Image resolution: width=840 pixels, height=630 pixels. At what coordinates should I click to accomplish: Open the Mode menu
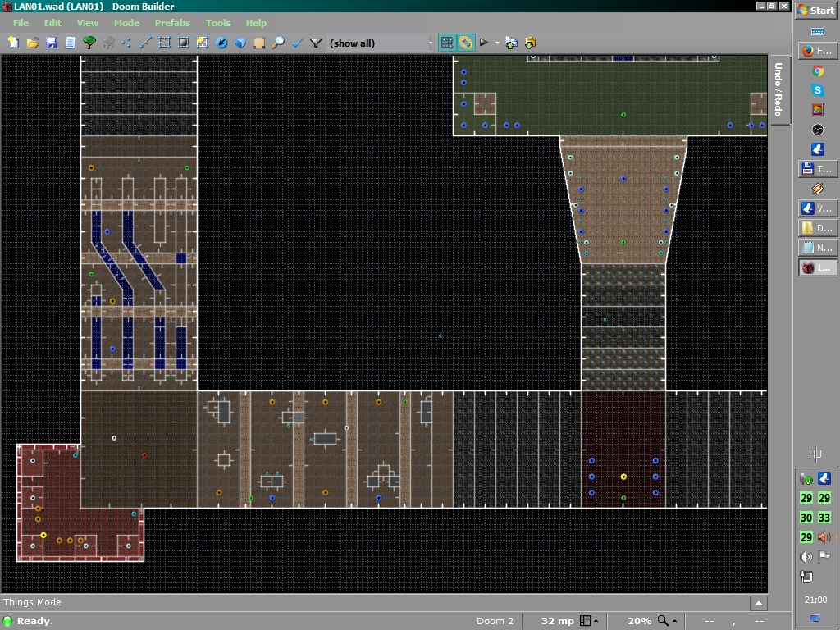pyautogui.click(x=126, y=23)
